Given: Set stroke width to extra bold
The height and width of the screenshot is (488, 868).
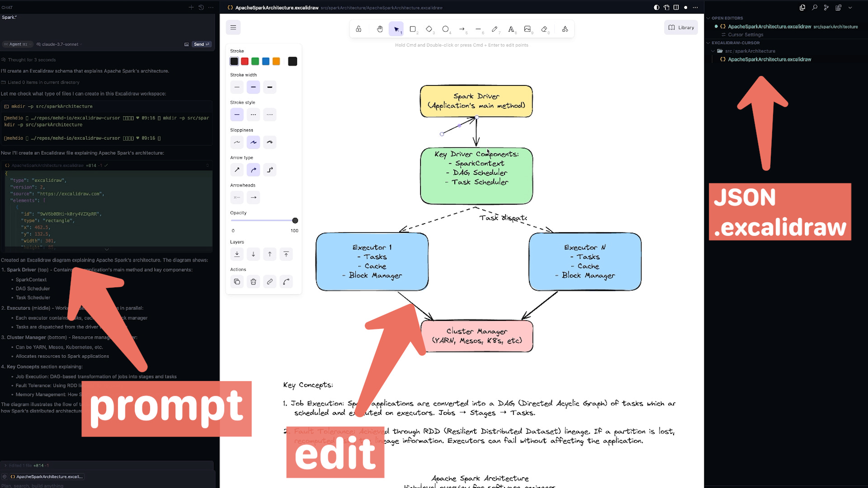Looking at the screenshot, I should click(270, 87).
